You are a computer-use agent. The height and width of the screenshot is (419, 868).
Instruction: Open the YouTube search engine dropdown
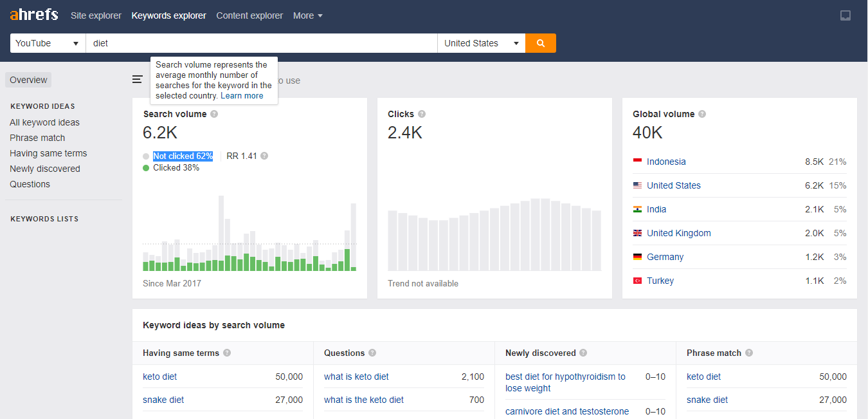48,43
